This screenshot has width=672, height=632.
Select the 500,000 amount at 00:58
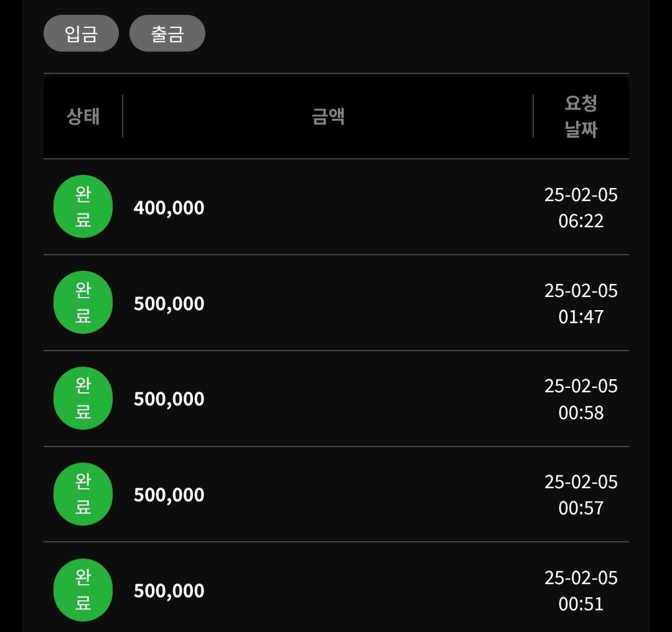point(169,399)
